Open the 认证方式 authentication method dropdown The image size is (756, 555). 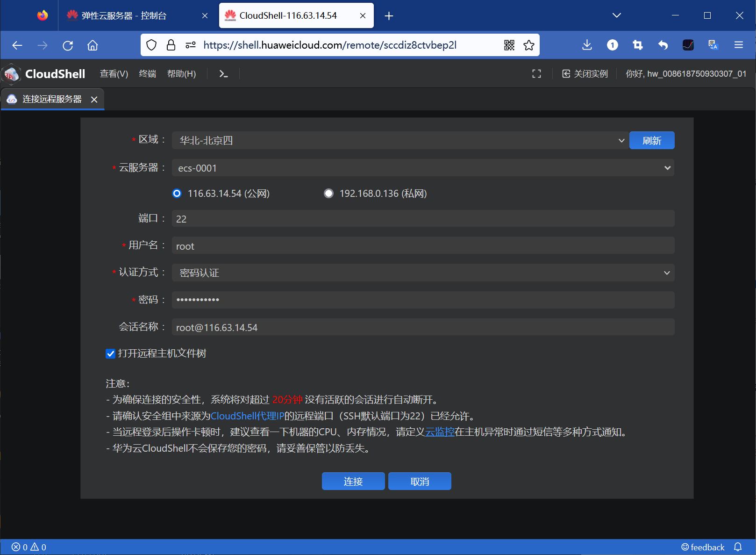click(x=668, y=273)
